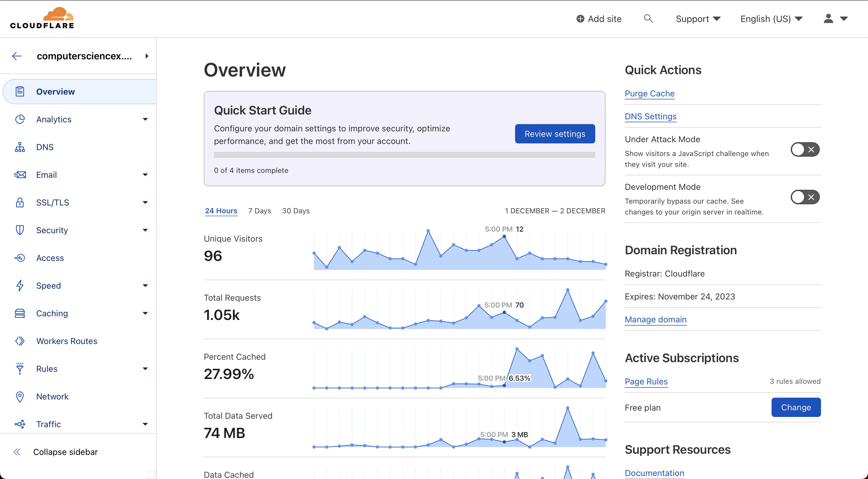Click the Review settings button

pos(555,134)
